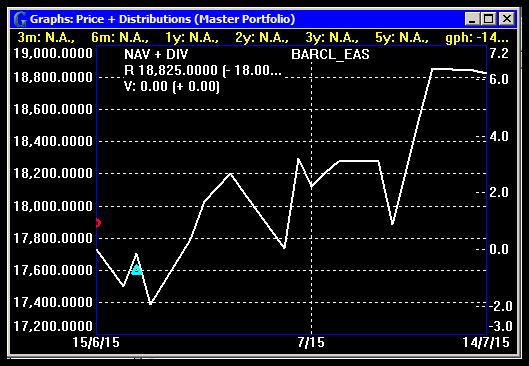Click the cyan triangle marker on chart

pos(137,270)
